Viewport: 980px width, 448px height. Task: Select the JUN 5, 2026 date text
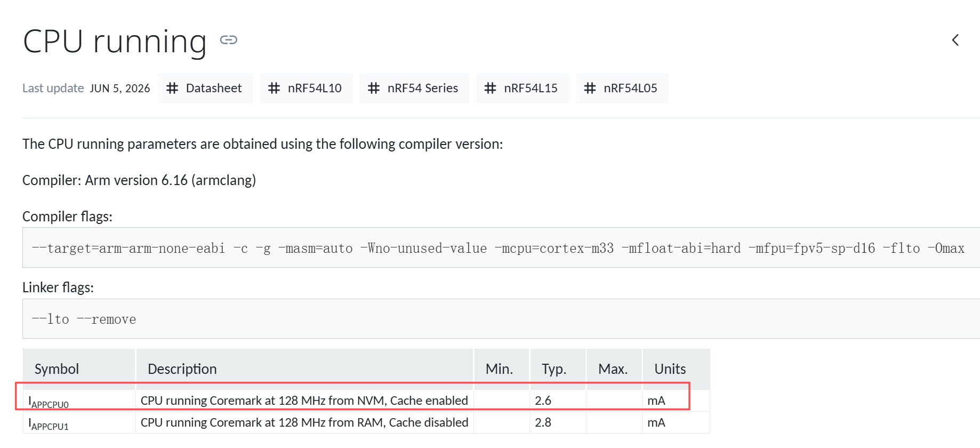coord(120,88)
